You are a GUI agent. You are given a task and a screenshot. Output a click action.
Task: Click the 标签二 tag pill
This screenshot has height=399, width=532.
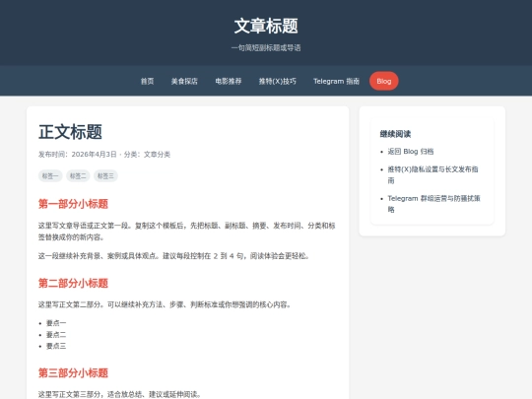78,175
